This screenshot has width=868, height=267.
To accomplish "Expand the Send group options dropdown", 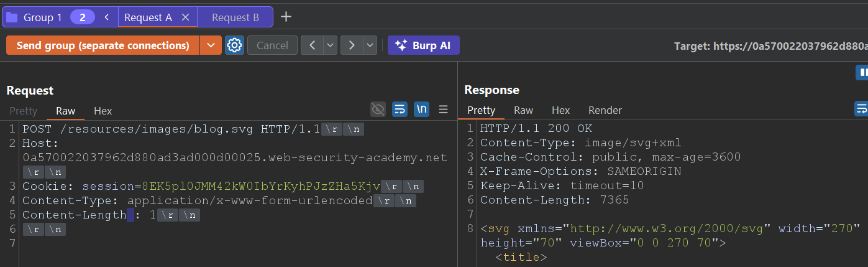I will 211,45.
